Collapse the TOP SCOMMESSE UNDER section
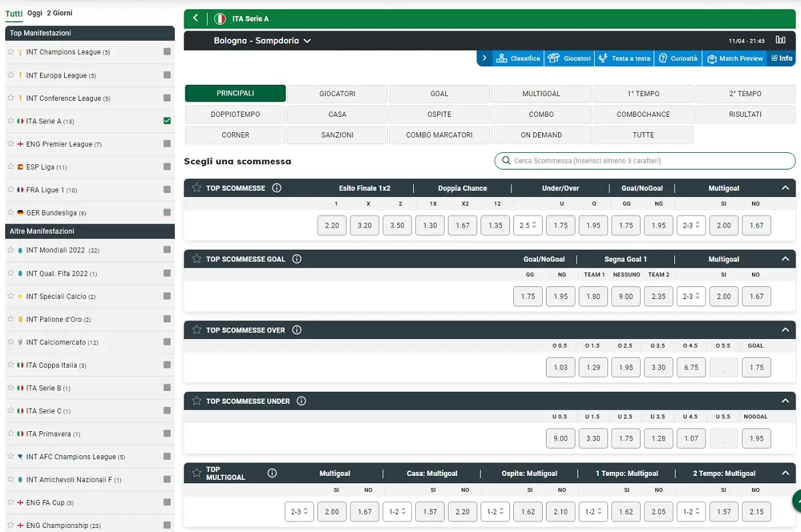The width and height of the screenshot is (801, 532). point(785,401)
